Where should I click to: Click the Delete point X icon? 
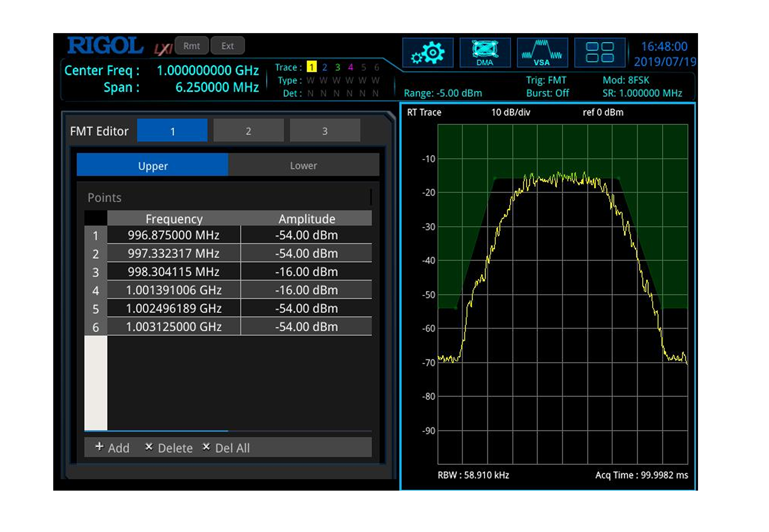(x=149, y=447)
